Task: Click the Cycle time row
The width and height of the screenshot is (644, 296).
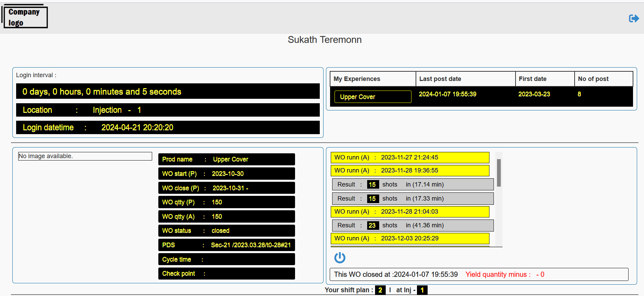Action: click(x=227, y=259)
